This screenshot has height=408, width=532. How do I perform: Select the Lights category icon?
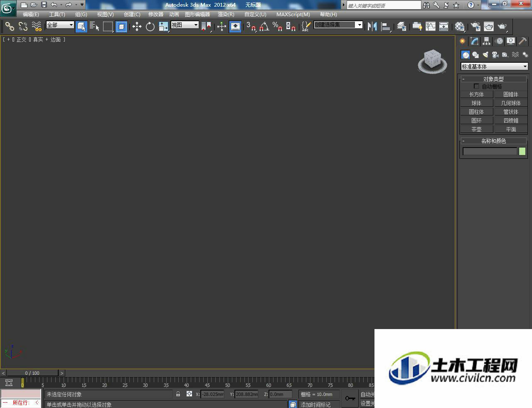[x=485, y=55]
